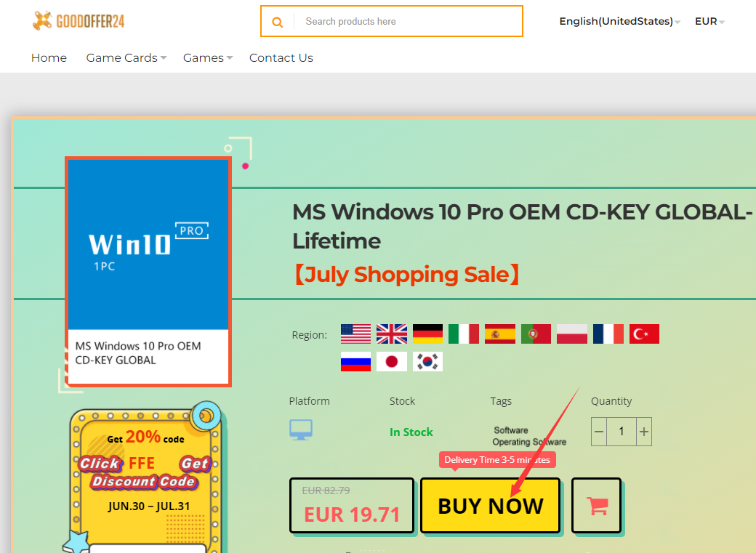This screenshot has width=756, height=553.
Task: Click the GoodOffer24 logo
Action: click(78, 21)
